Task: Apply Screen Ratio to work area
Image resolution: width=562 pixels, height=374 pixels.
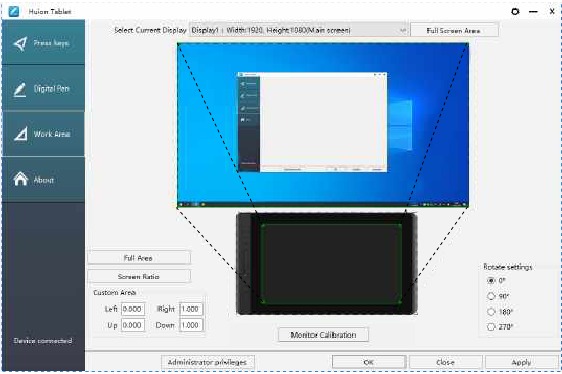Action: 139,276
